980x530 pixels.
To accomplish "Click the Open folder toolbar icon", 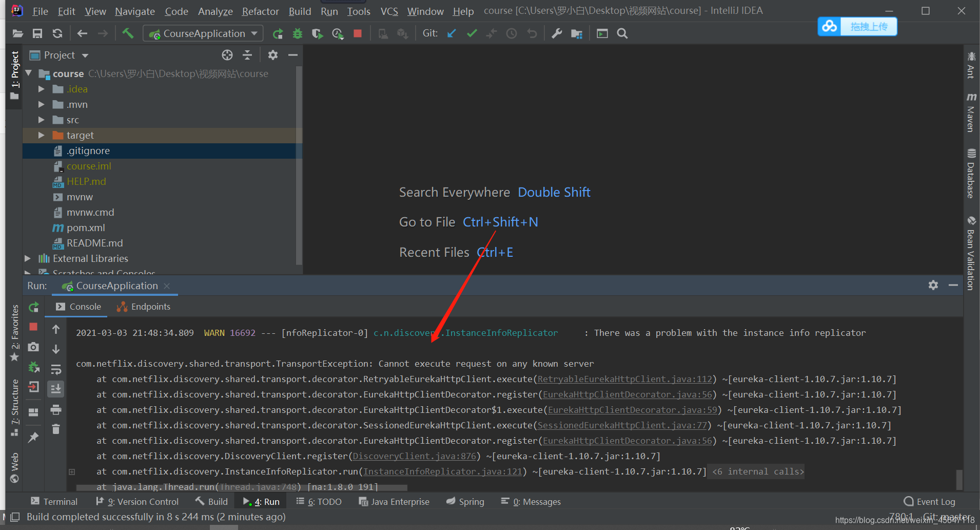I will [x=18, y=34].
